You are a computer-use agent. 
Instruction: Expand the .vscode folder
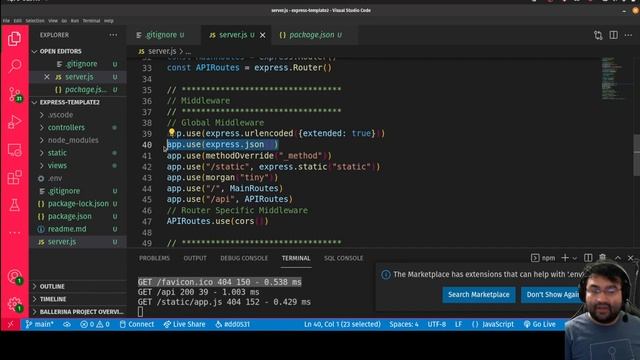point(60,115)
